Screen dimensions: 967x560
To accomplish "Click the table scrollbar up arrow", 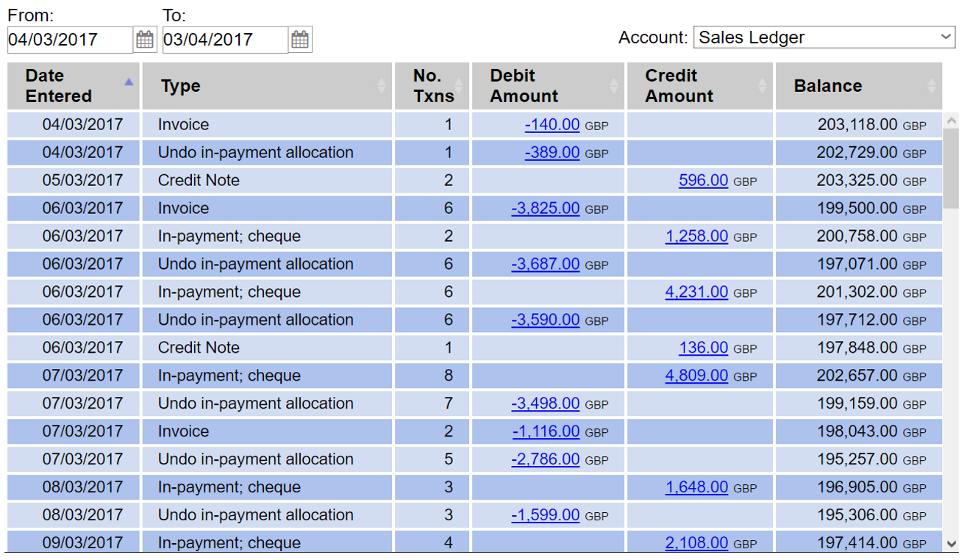I will tap(951, 120).
